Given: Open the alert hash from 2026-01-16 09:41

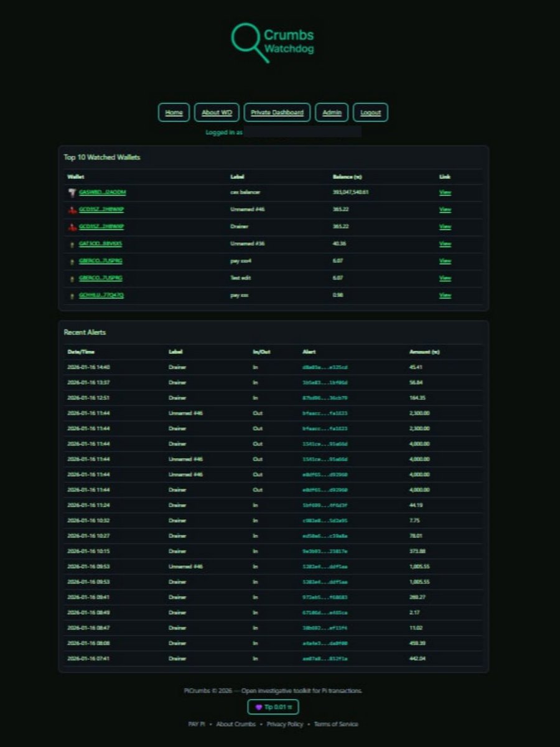Looking at the screenshot, I should coord(325,598).
